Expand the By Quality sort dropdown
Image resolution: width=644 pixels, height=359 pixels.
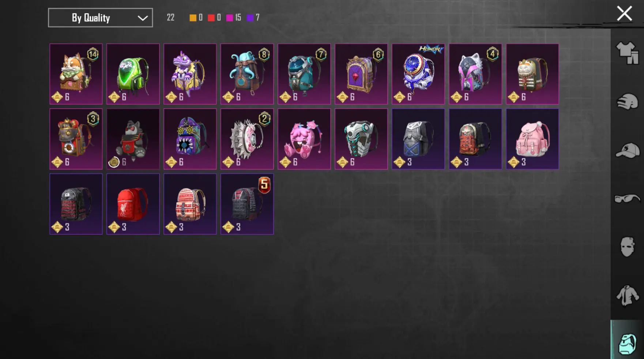click(101, 18)
